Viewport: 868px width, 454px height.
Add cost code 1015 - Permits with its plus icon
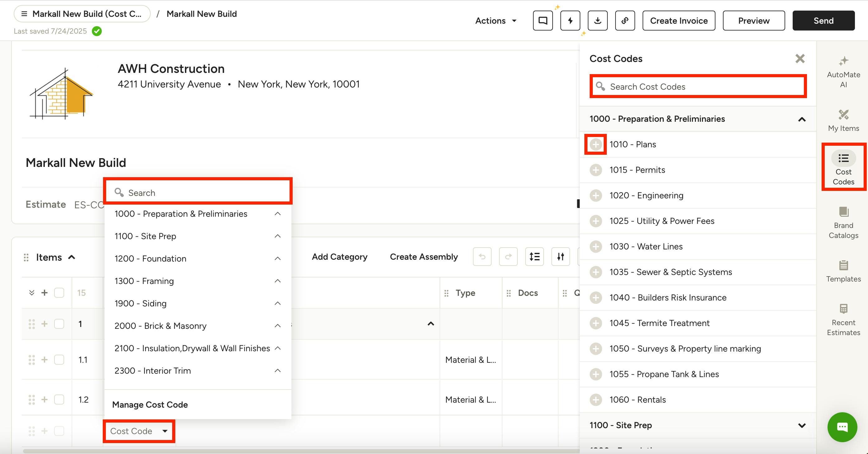point(596,170)
